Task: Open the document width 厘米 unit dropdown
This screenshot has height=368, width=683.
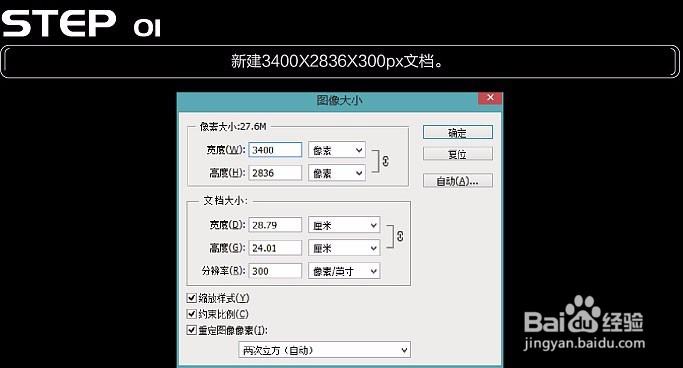Action: [x=344, y=225]
